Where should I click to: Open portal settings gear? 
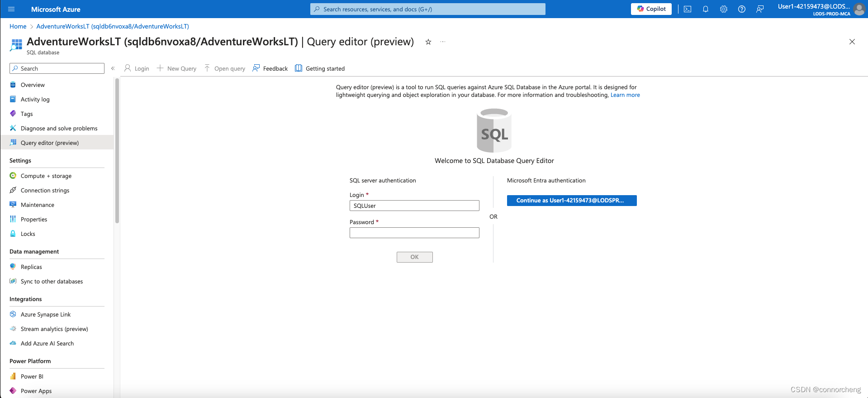tap(724, 9)
